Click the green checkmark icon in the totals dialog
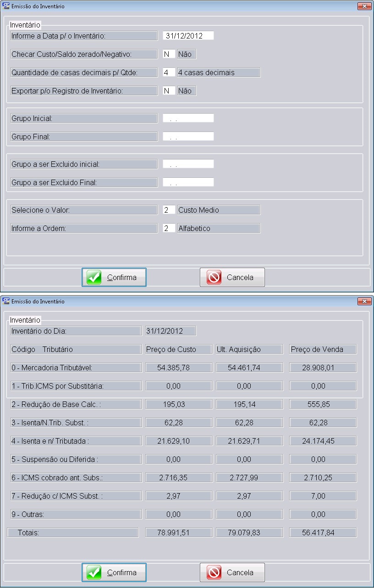Viewport: 374px width, 588px height. click(x=94, y=573)
